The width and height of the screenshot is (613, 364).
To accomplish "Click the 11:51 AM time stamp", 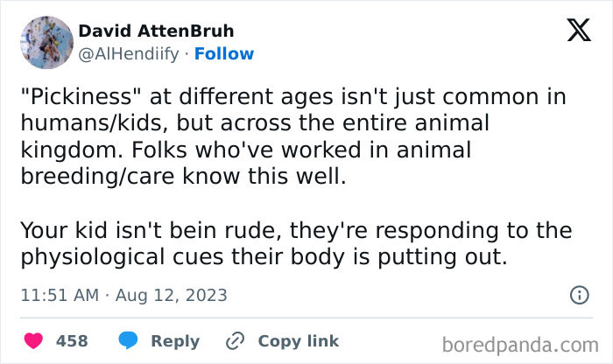I will pyautogui.click(x=60, y=297).
